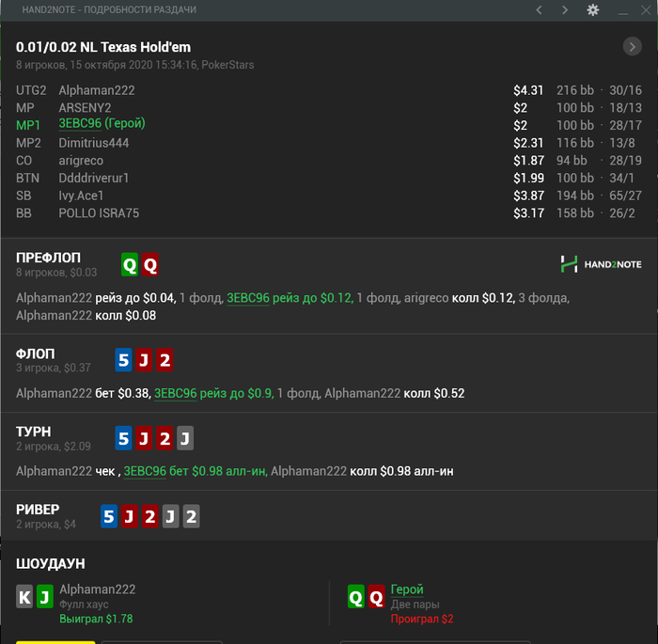Go to previous hand with left arrow

540,9
